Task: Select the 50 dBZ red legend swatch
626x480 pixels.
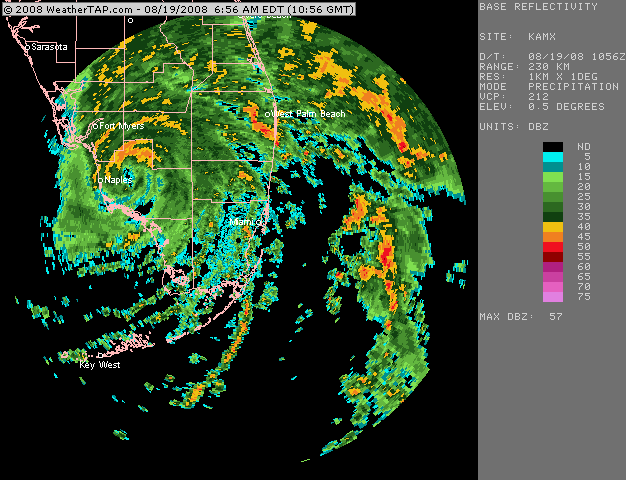Action: point(553,247)
